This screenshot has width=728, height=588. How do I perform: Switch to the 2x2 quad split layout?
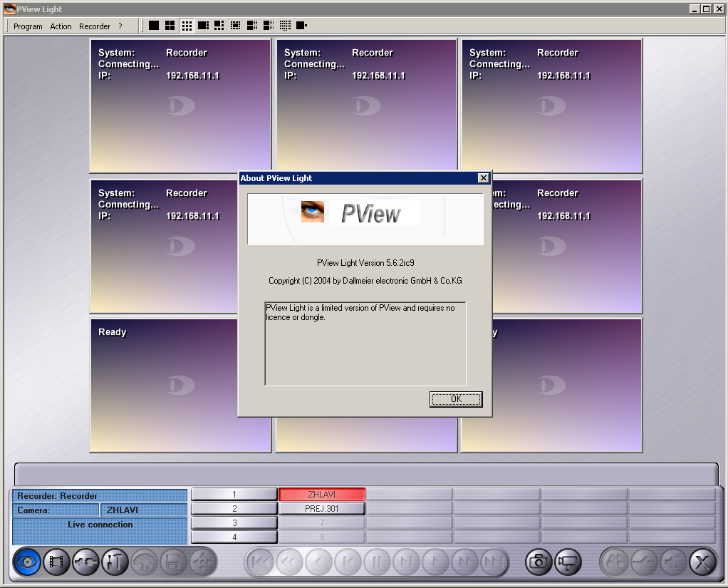pyautogui.click(x=170, y=26)
